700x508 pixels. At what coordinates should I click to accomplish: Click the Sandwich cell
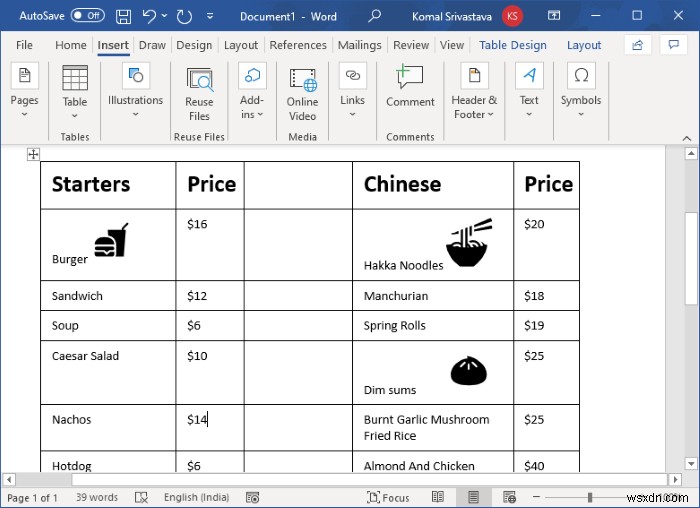click(108, 296)
